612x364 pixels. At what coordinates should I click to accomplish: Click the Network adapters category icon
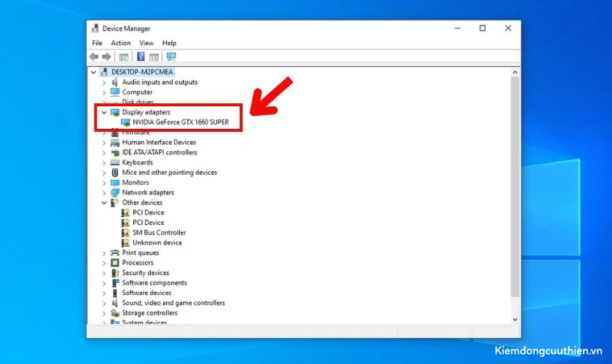[115, 193]
